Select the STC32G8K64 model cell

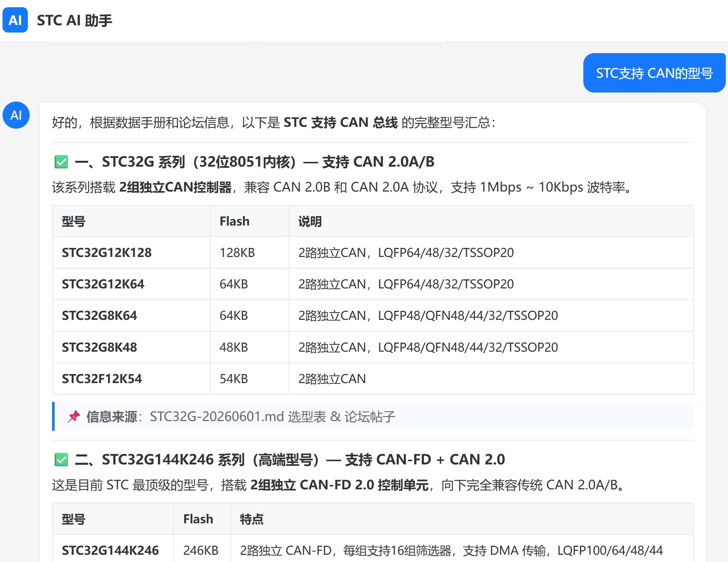pyautogui.click(x=131, y=316)
